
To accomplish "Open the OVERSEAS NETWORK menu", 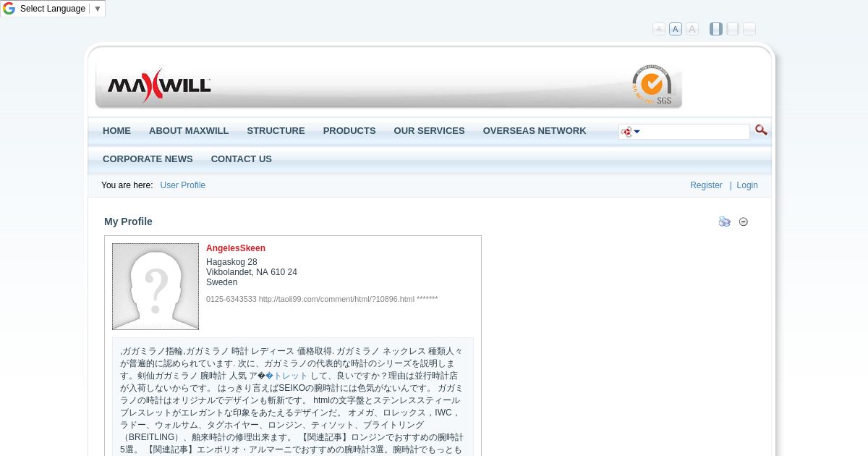I will [x=535, y=131].
